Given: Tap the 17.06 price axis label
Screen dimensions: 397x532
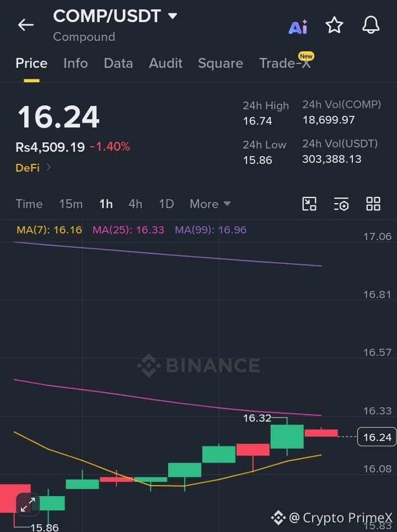Looking at the screenshot, I should (x=377, y=236).
